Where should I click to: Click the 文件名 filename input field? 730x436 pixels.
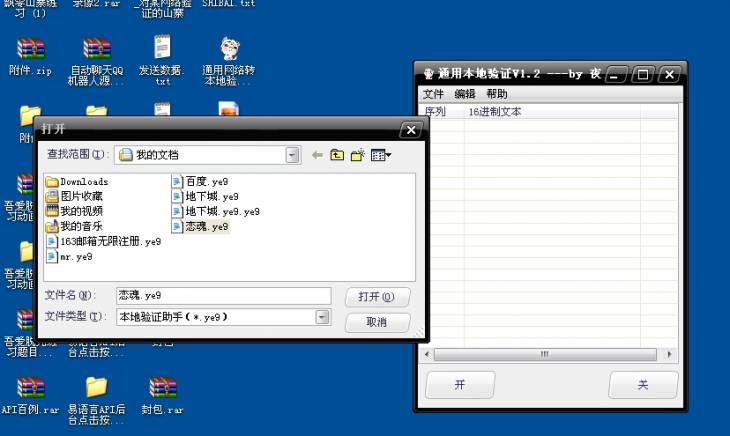coord(222,296)
